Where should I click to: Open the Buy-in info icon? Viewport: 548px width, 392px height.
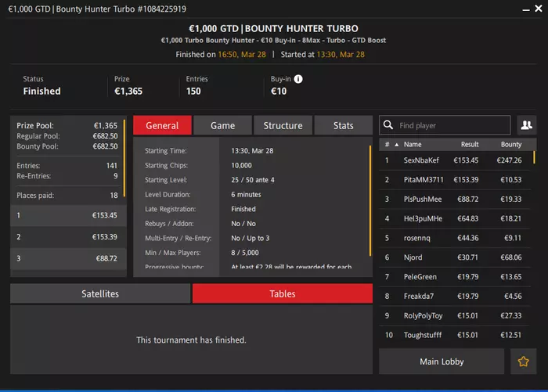click(x=298, y=79)
